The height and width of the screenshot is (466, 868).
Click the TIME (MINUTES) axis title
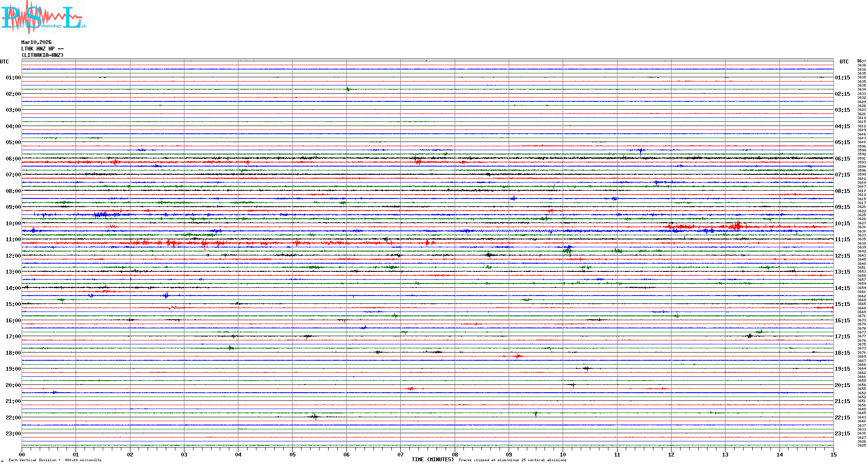(432, 460)
